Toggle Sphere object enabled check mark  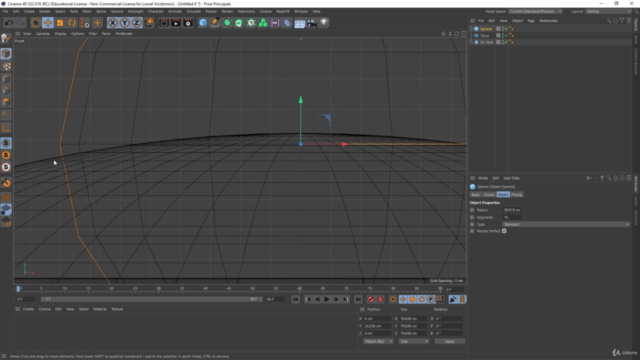tap(506, 29)
